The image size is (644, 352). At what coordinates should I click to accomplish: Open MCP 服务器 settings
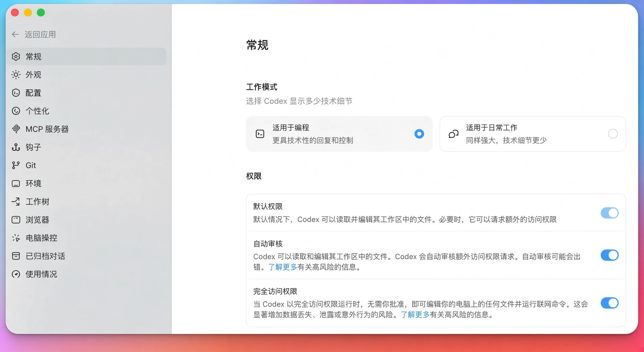pyautogui.click(x=87, y=129)
